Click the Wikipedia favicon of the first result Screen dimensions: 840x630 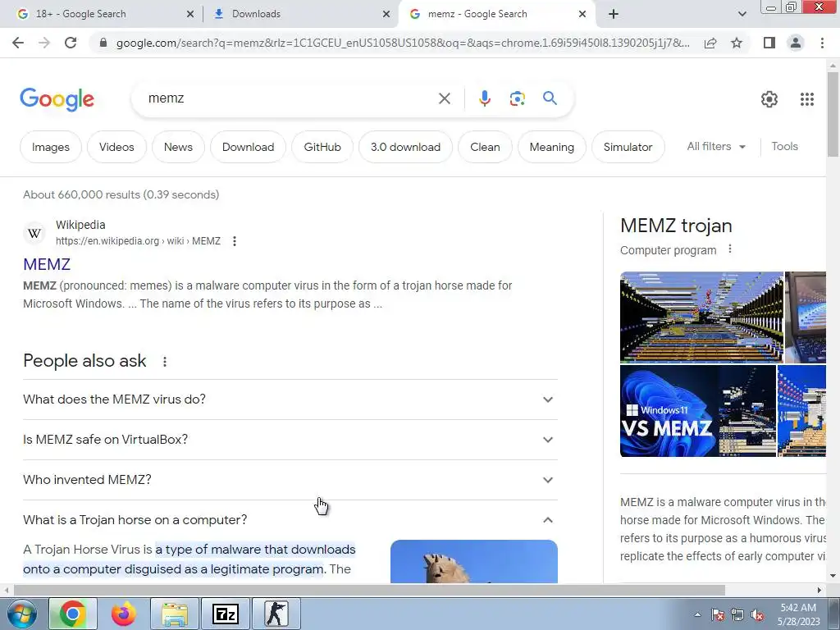(x=34, y=233)
